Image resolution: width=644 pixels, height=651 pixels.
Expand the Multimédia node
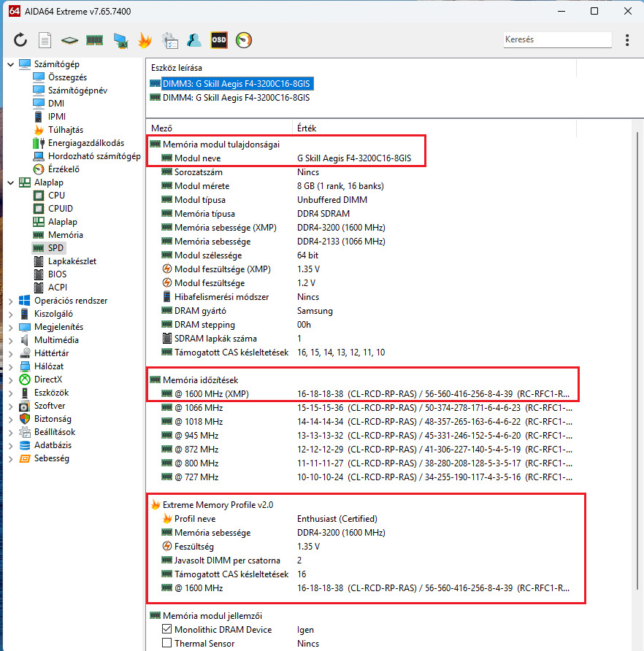click(11, 340)
